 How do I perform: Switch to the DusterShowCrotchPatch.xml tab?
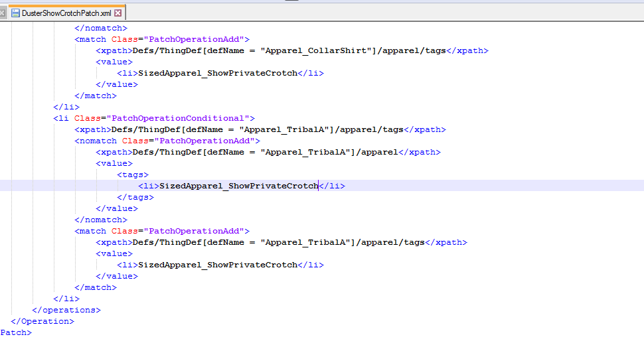(x=66, y=13)
